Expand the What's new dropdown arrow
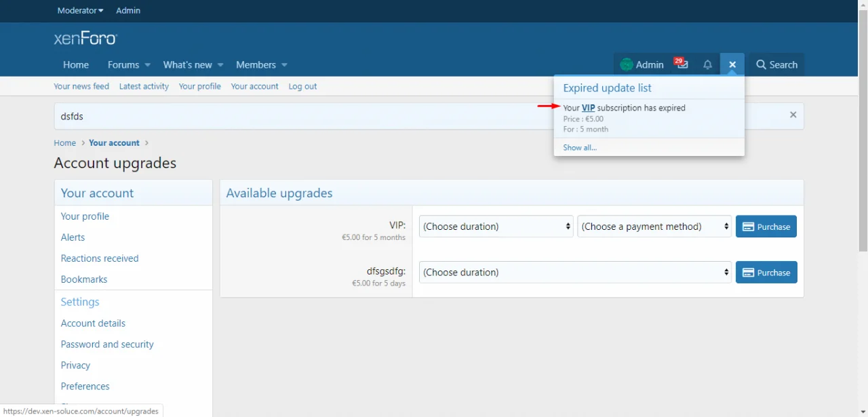 coord(220,65)
